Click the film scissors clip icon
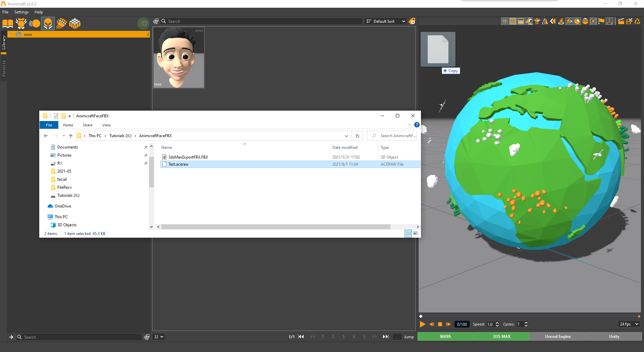Screen dimensions: 644x352 [x=629, y=21]
